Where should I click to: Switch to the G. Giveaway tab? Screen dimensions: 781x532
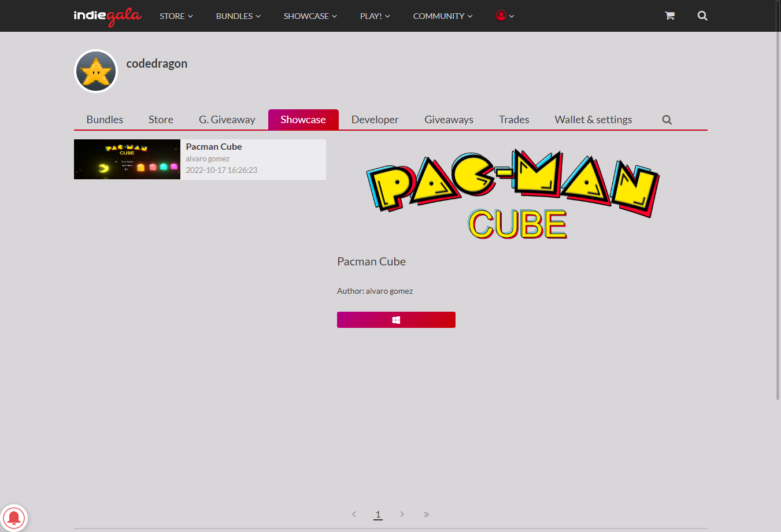point(227,120)
